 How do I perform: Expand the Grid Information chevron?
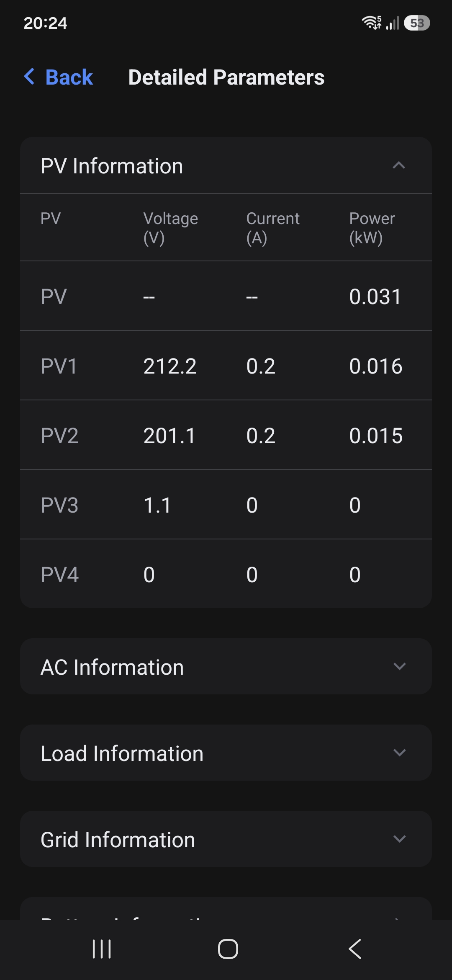[x=400, y=839]
